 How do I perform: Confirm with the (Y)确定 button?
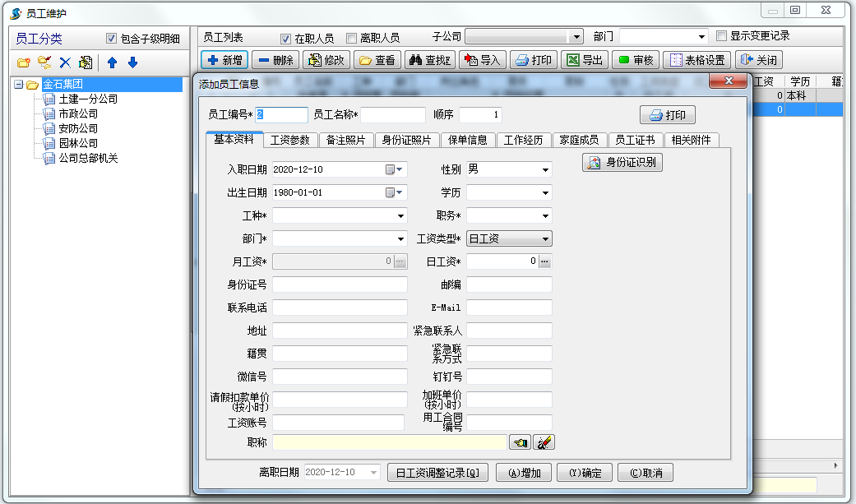584,472
